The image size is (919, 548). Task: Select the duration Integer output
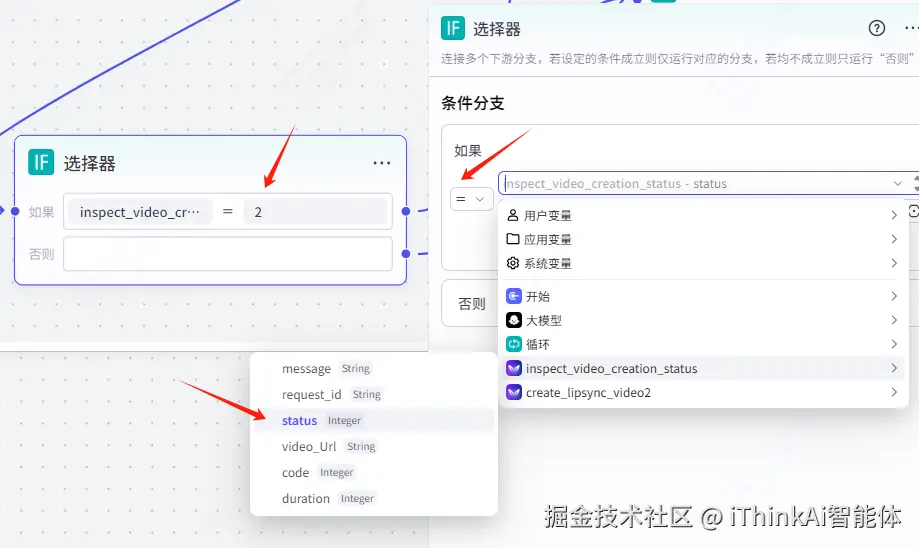[x=374, y=498]
